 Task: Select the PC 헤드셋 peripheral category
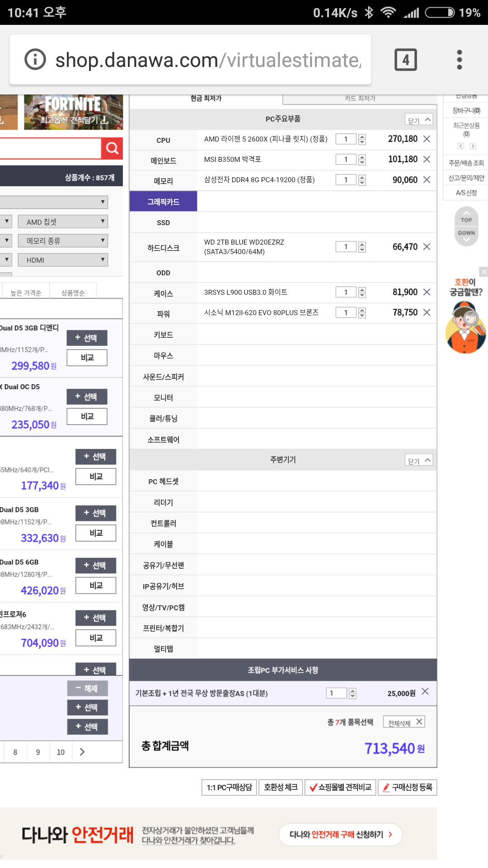163,481
